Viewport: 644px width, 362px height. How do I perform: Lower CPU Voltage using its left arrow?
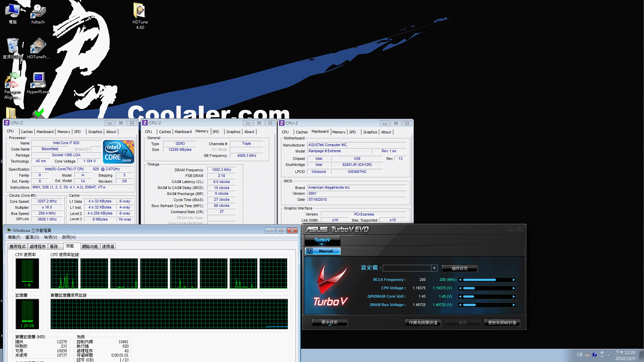click(460, 288)
